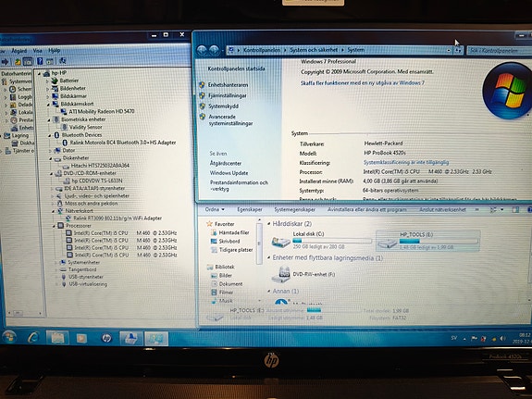The width and height of the screenshot is (532, 399).
Task: Click scan for hardware changes toolbar icon
Action: [62, 61]
